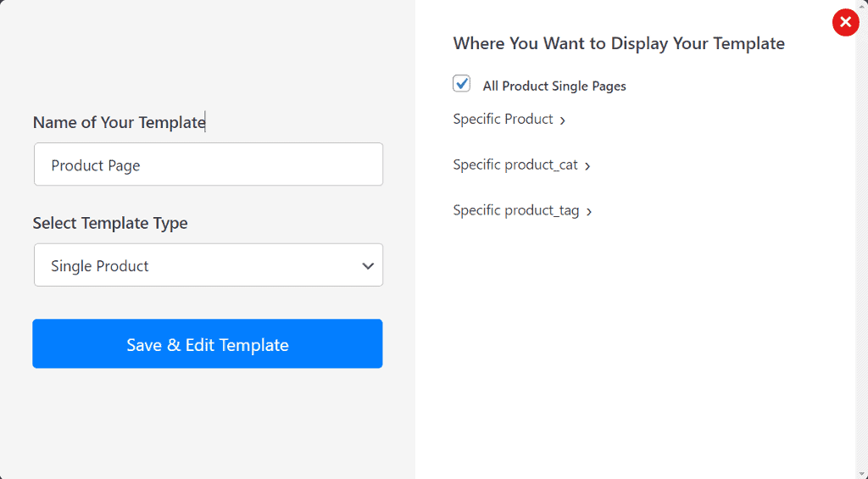This screenshot has width=868, height=479.
Task: Focus the template name input field
Action: [x=208, y=164]
